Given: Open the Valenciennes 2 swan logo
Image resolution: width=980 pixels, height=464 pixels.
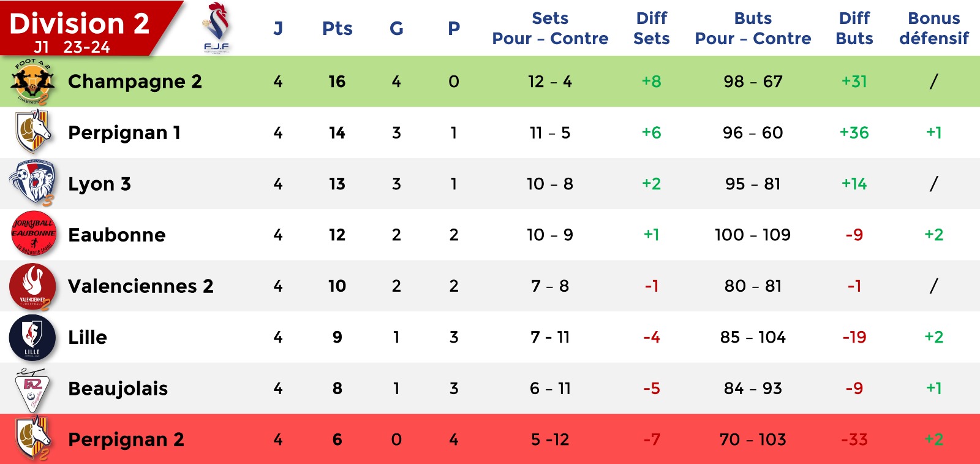Looking at the screenshot, I should (32, 286).
